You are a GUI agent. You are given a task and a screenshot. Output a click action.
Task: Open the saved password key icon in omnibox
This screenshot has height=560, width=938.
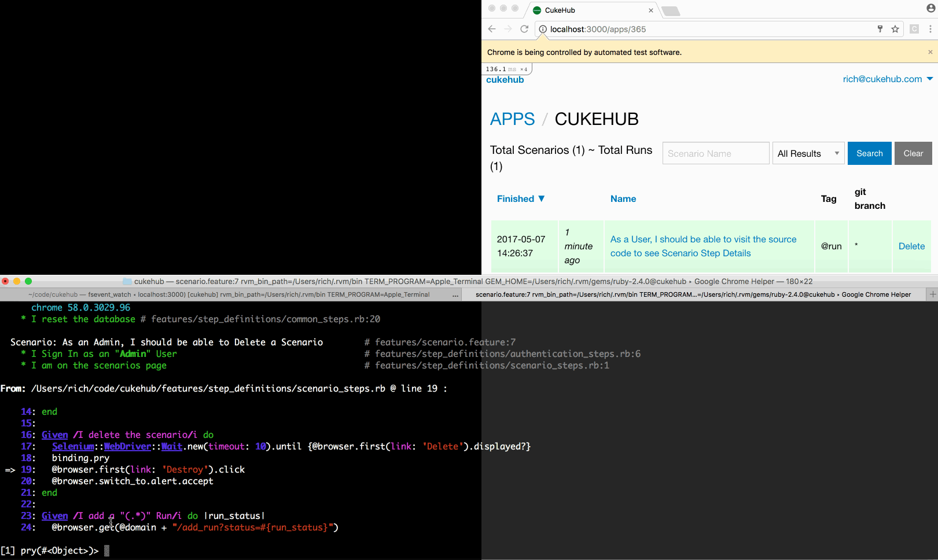pyautogui.click(x=880, y=29)
